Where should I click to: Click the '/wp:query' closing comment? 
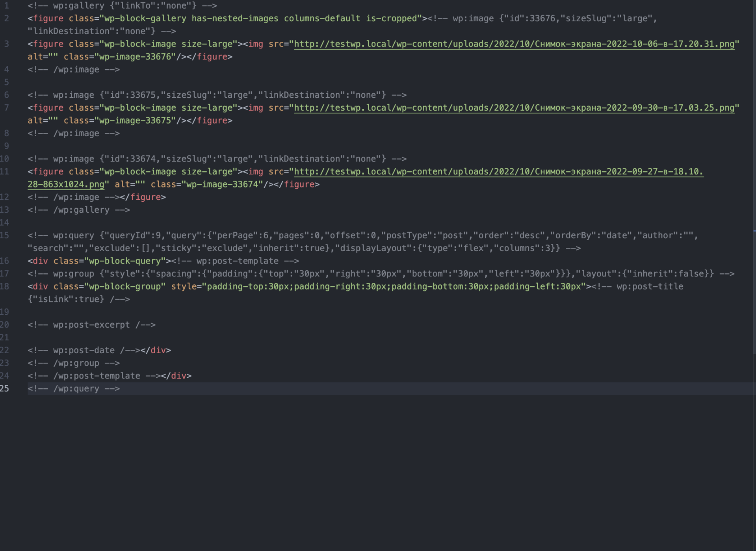click(74, 389)
